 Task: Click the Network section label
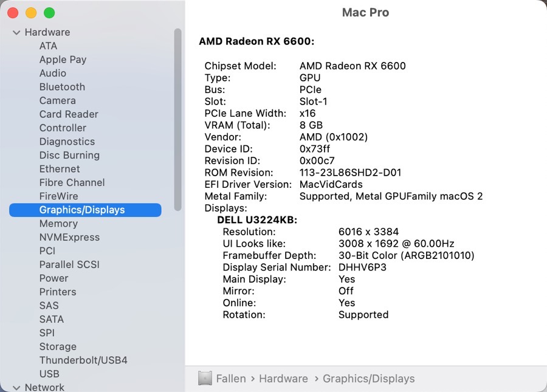44,387
